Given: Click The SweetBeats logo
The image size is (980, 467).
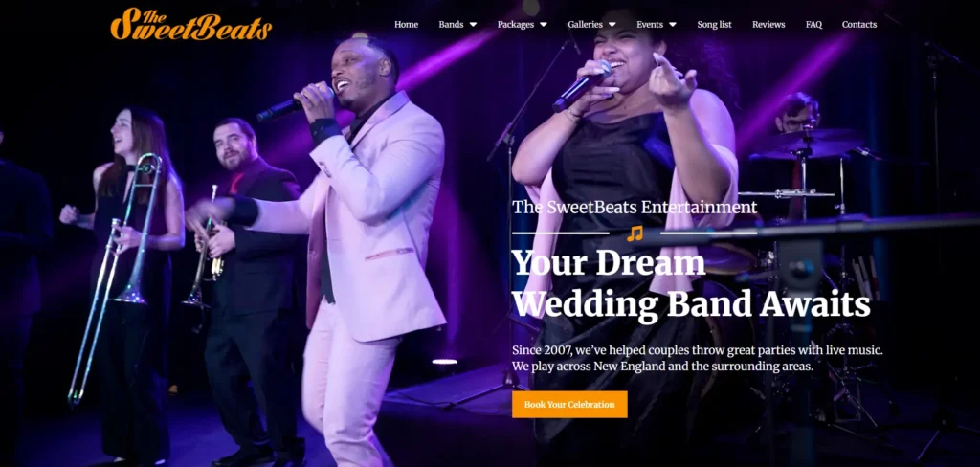Looking at the screenshot, I should [191, 25].
